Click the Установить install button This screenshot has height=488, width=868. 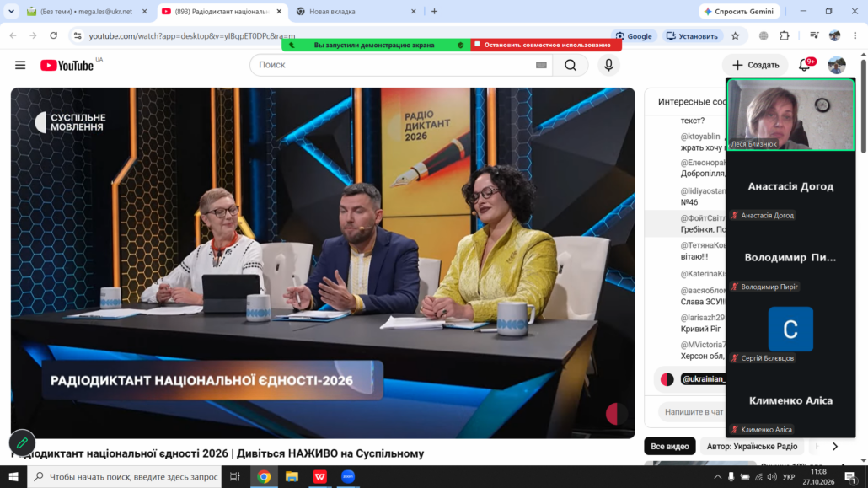692,36
